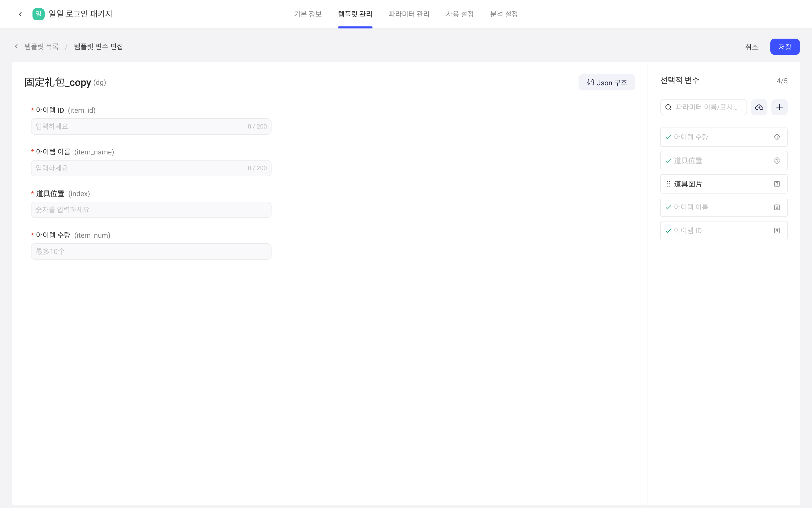The height and width of the screenshot is (508, 812).
Task: Select the 템플릿 관리 tab
Action: tap(355, 14)
